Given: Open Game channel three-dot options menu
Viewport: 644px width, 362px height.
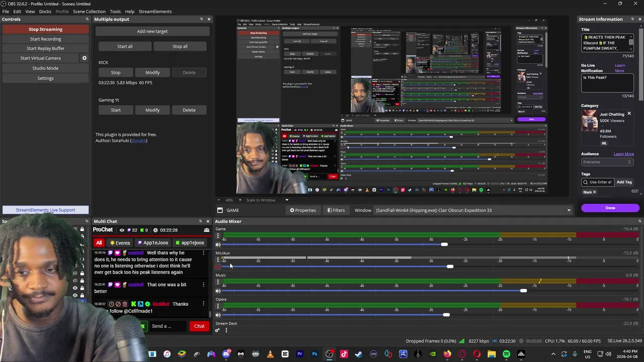Looking at the screenshot, I should [218, 236].
